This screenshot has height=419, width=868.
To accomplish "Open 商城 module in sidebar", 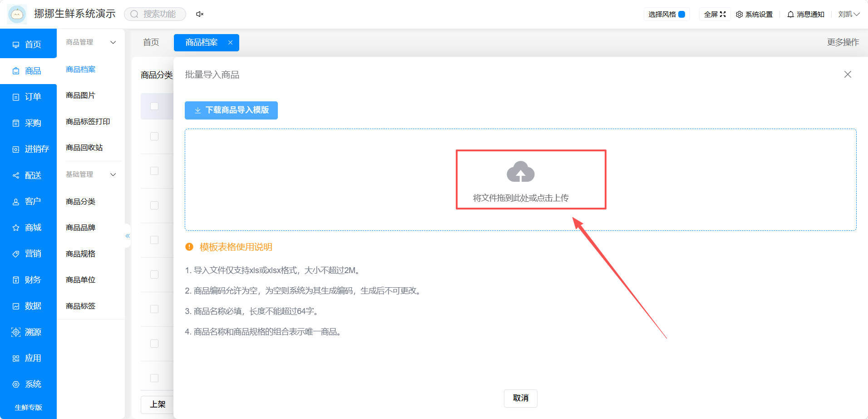I will [x=28, y=228].
